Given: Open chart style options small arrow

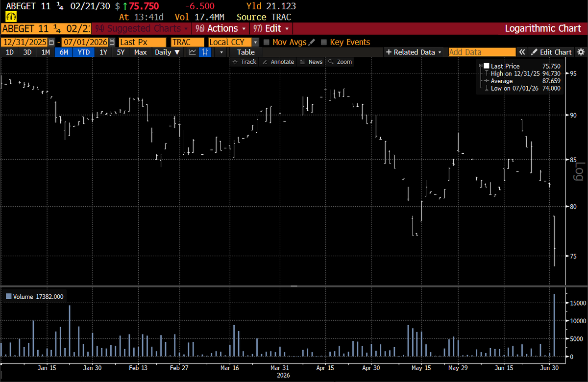Looking at the screenshot, I should 221,52.
